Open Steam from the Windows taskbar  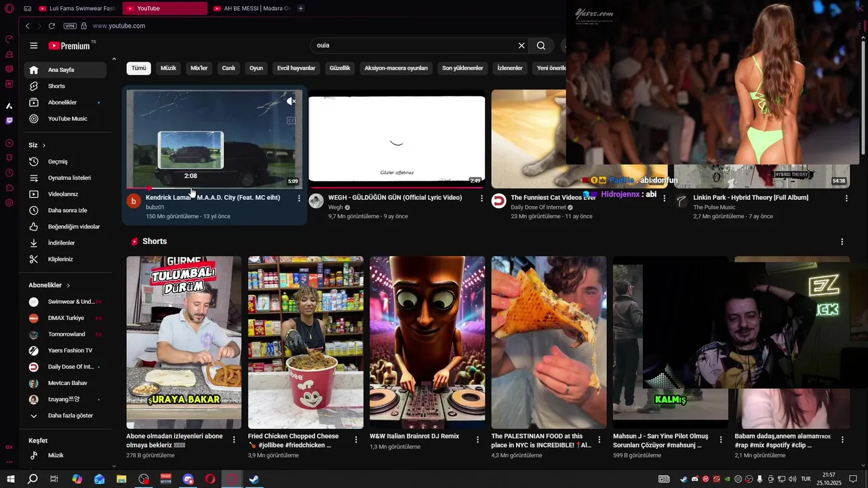click(254, 479)
